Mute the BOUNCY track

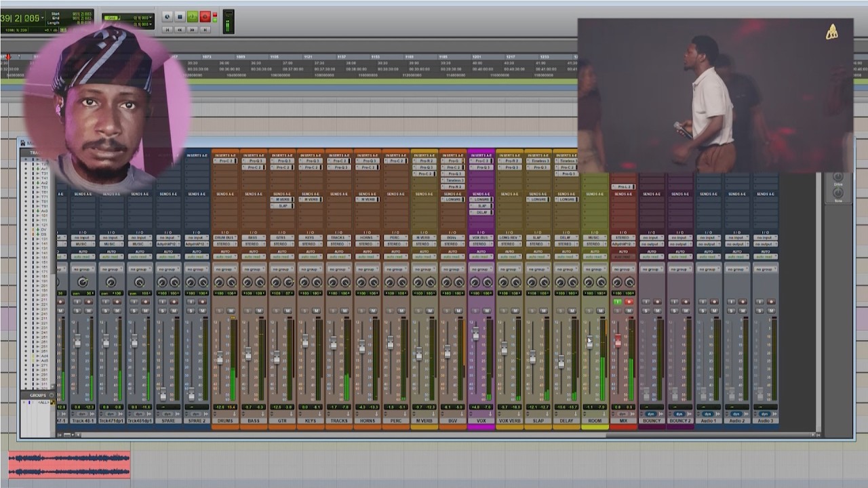658,310
